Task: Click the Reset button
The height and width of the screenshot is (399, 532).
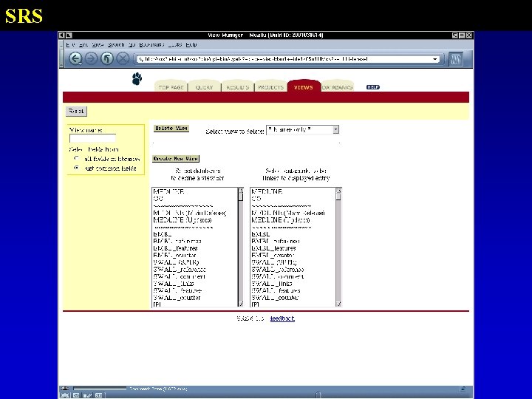Action: pyautogui.click(x=76, y=111)
